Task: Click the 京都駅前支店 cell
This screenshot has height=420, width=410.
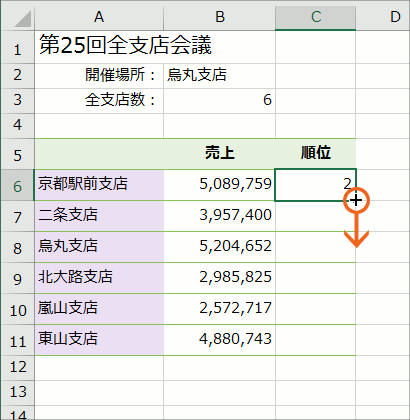Action: (99, 185)
